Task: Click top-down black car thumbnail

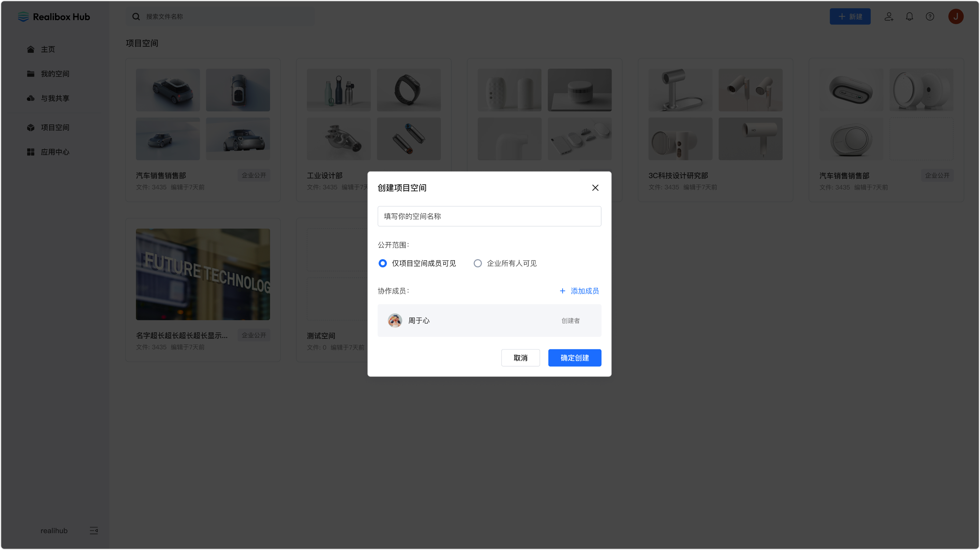Action: point(238,90)
